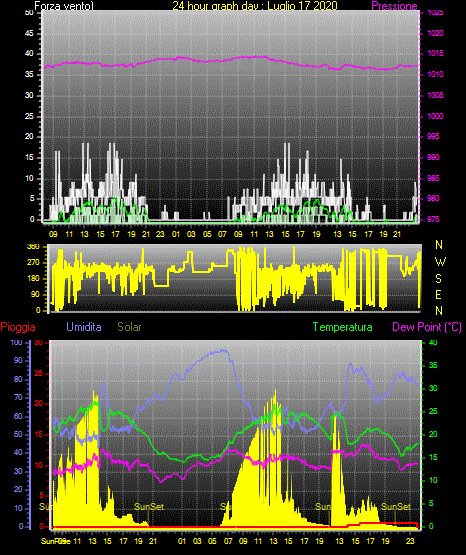Click the 1005 pressure axis value
The width and height of the screenshot is (466, 555).
click(435, 95)
